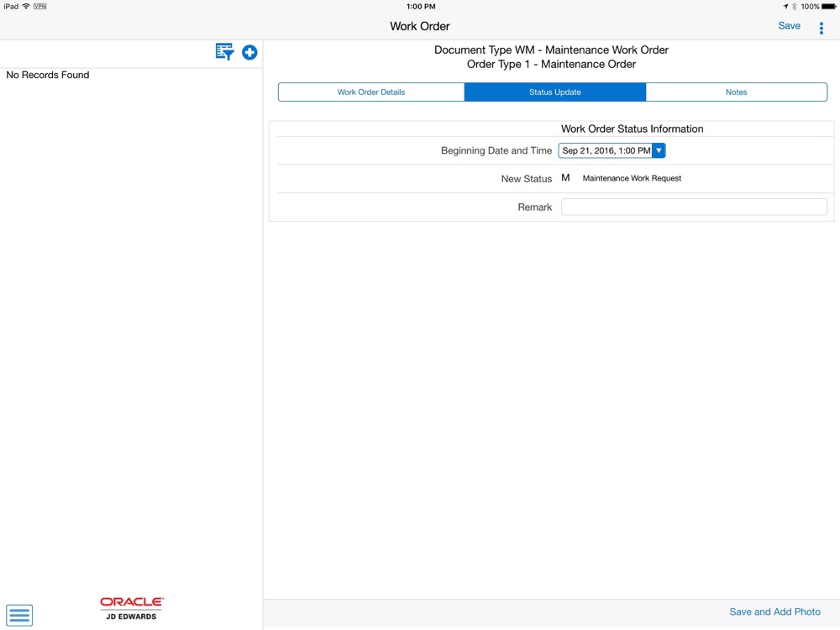Image resolution: width=840 pixels, height=630 pixels.
Task: Add a new work order with plus icon
Action: (x=249, y=52)
